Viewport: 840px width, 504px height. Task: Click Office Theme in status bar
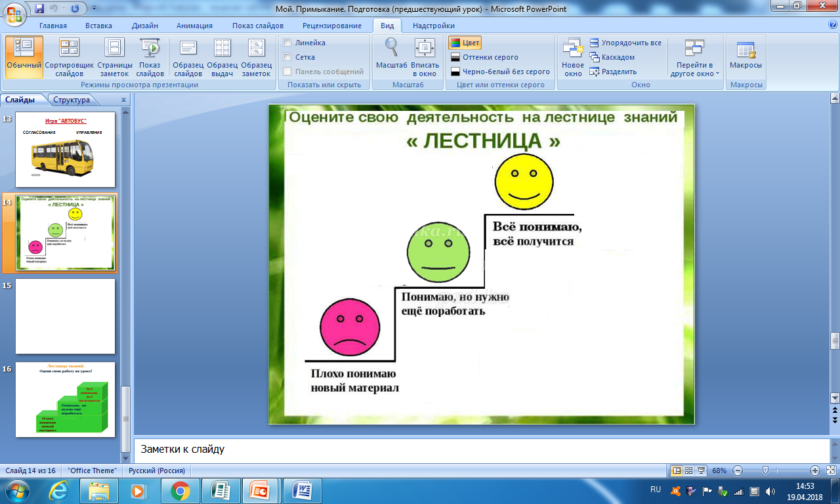tap(91, 471)
